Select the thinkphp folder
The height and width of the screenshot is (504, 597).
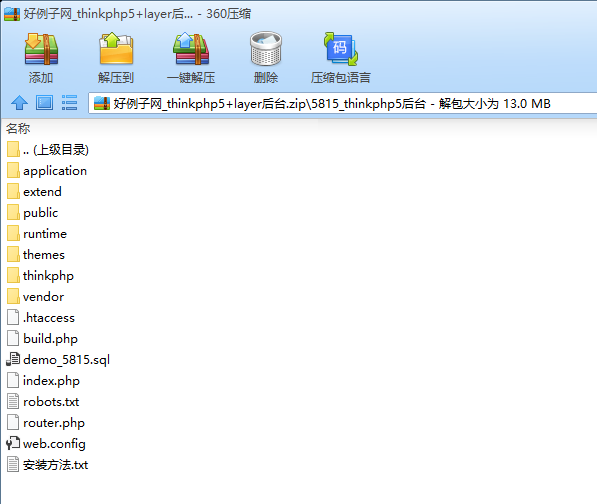click(x=40, y=276)
